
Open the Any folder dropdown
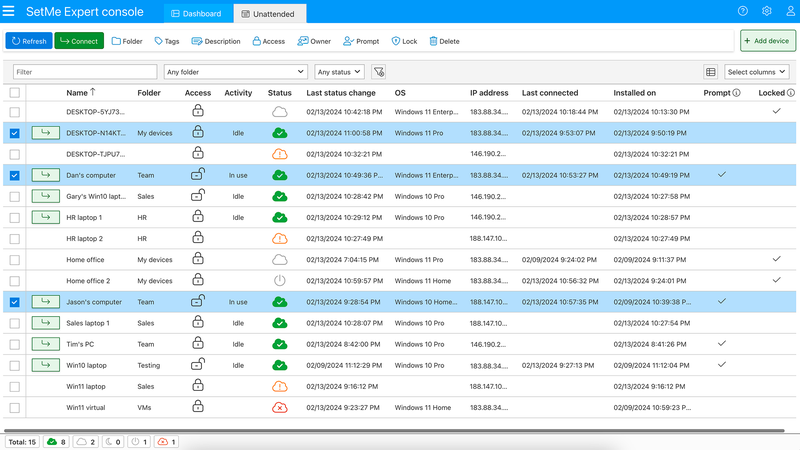pos(235,72)
